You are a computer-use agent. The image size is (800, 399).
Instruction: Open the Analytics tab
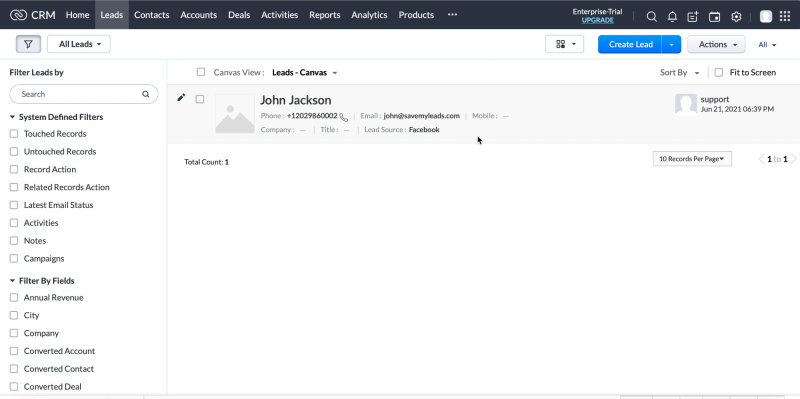point(369,15)
